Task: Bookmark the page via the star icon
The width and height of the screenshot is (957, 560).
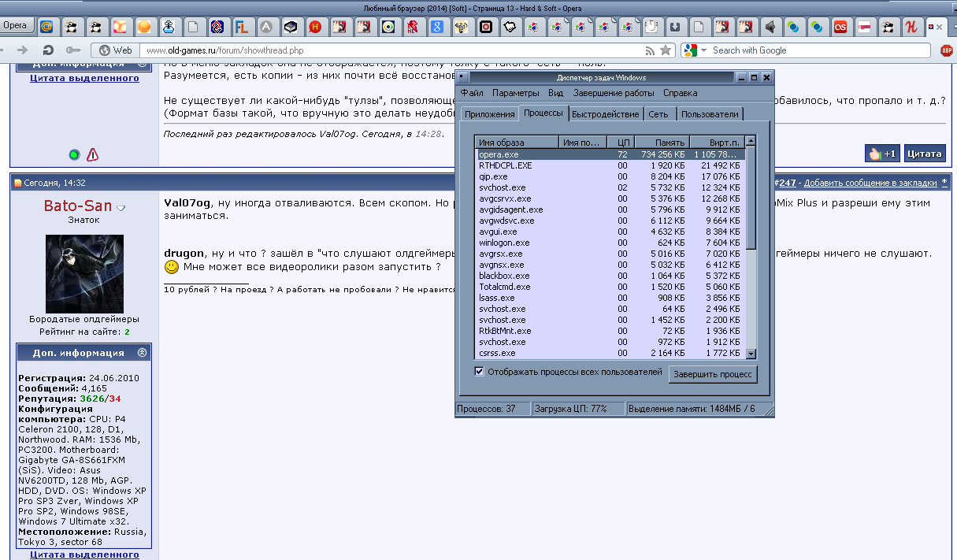Action: [666, 50]
